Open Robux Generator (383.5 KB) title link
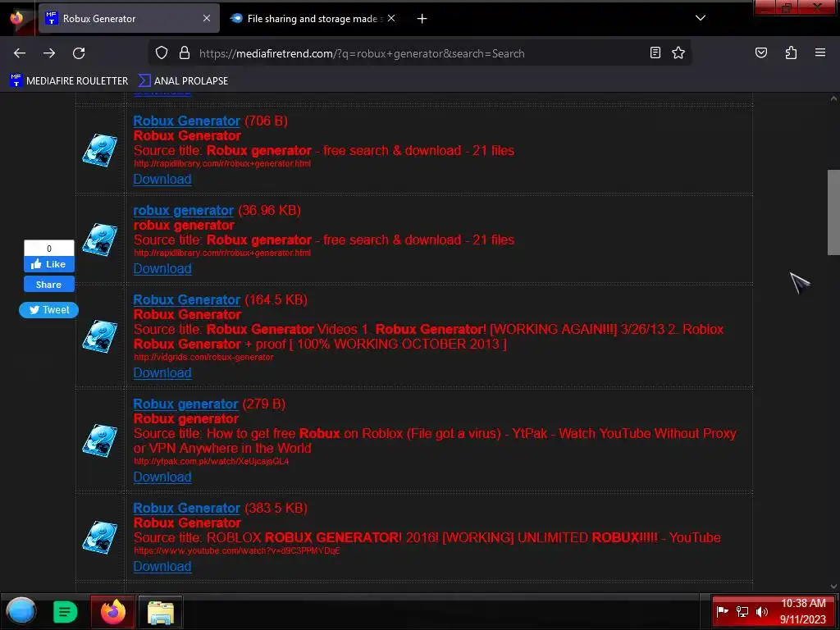This screenshot has height=630, width=840. 186,508
